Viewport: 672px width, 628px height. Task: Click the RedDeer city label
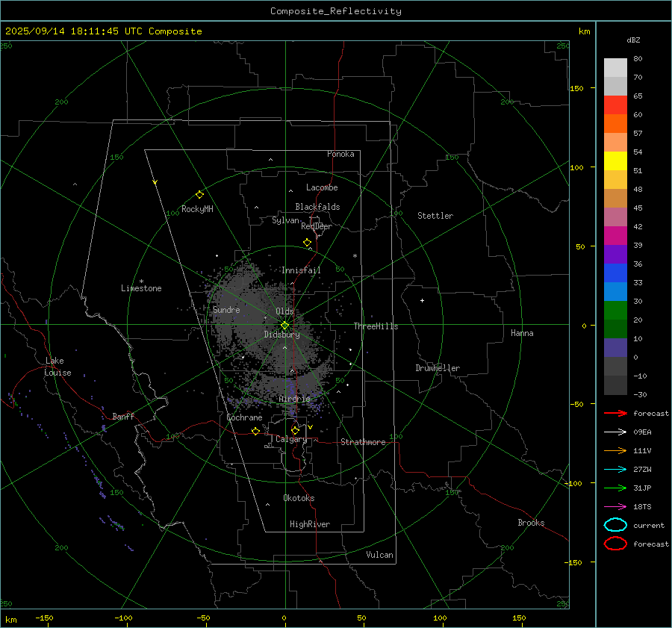pyautogui.click(x=317, y=226)
